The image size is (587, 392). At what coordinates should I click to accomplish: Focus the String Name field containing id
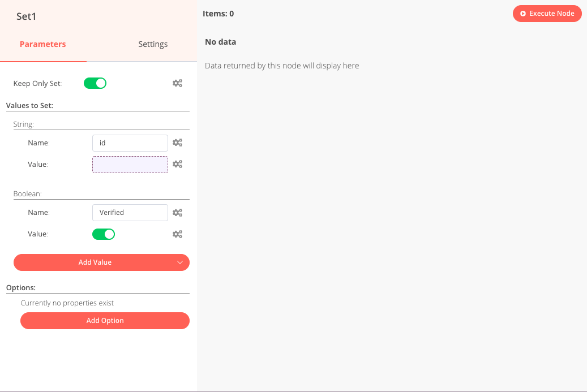pos(130,143)
